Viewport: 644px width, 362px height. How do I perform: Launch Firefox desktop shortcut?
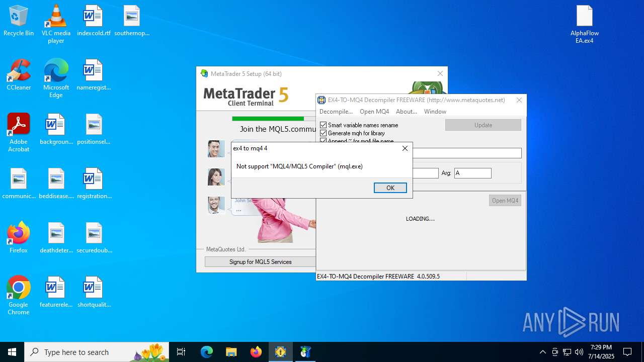[x=19, y=238]
